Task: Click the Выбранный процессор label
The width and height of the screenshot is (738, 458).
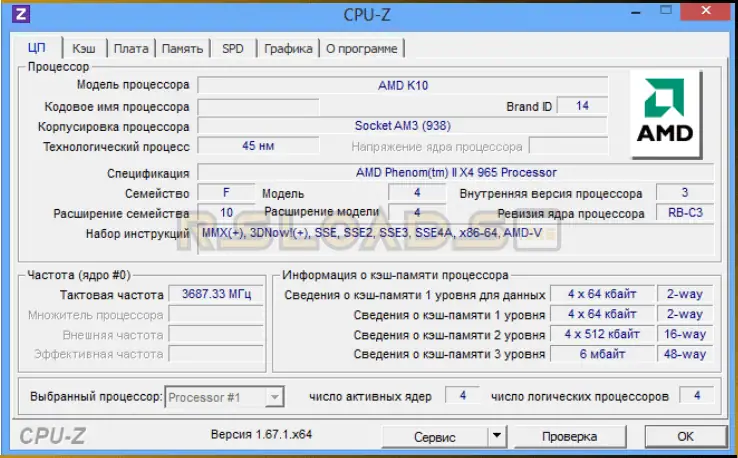Action: click(96, 396)
